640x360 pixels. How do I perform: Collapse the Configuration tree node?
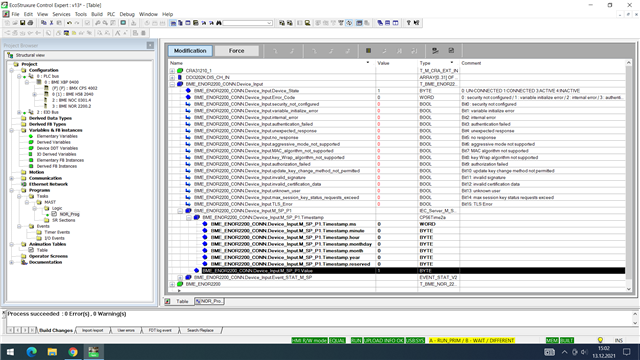point(12,70)
